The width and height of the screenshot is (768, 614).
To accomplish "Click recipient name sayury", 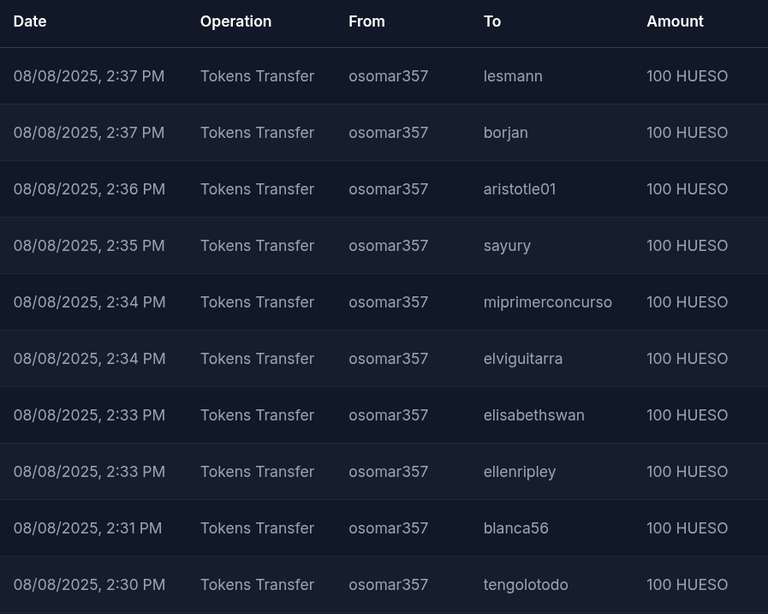I will (x=507, y=246).
